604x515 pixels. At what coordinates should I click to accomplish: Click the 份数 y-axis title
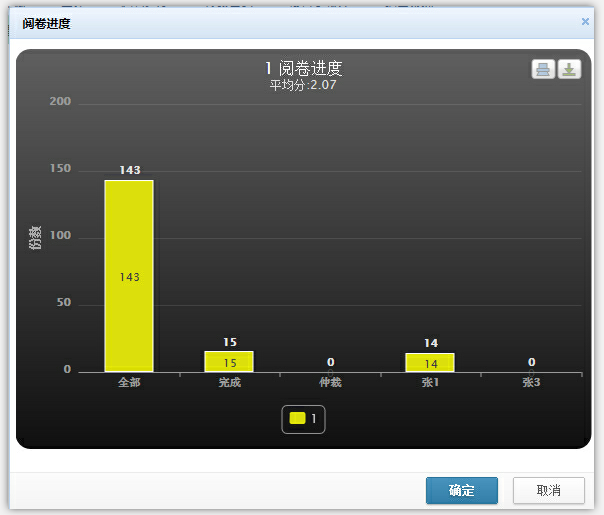click(x=35, y=238)
